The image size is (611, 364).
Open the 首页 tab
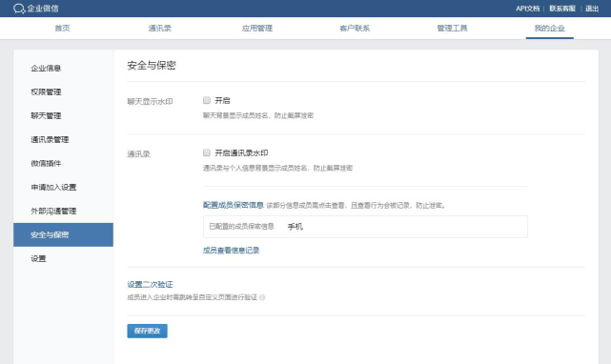pyautogui.click(x=62, y=28)
